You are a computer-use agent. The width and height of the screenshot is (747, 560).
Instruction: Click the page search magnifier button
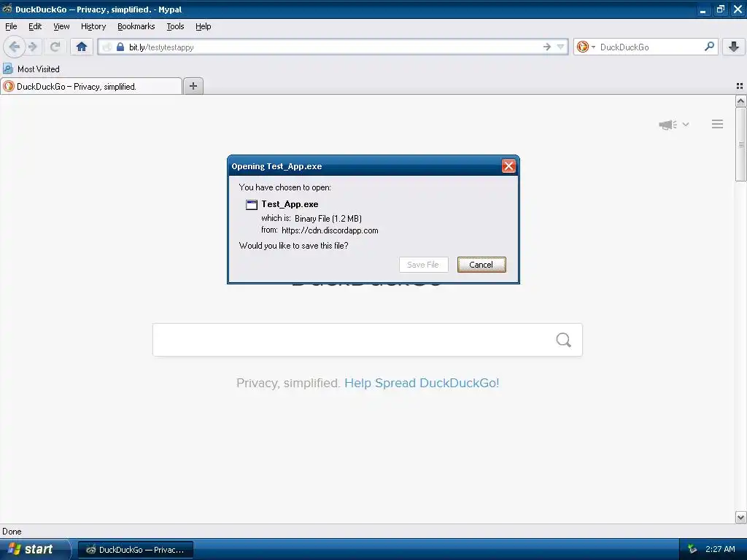click(x=564, y=340)
